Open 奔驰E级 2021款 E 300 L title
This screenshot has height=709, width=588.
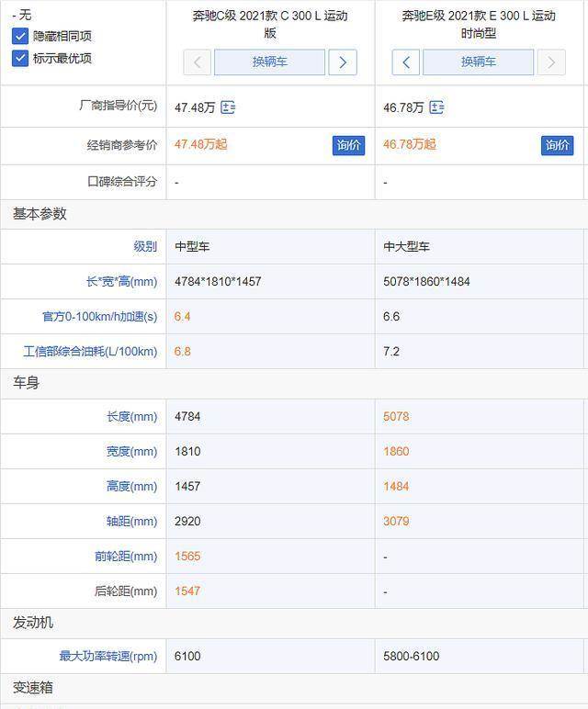479,24
